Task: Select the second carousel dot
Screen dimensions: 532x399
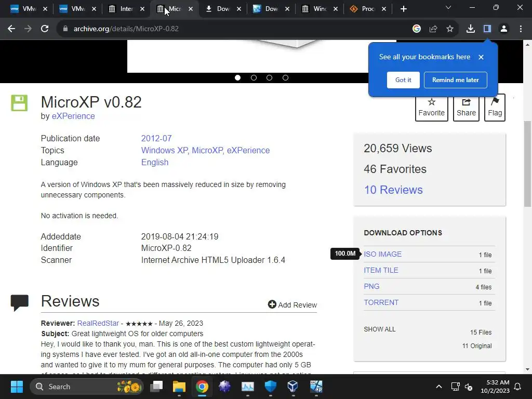Action: [254, 78]
